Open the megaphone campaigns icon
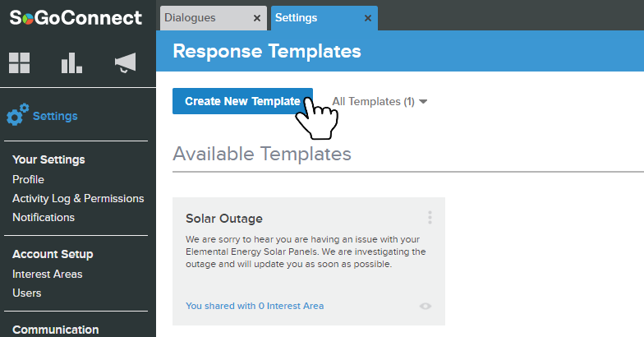The image size is (644, 337). tap(125, 62)
